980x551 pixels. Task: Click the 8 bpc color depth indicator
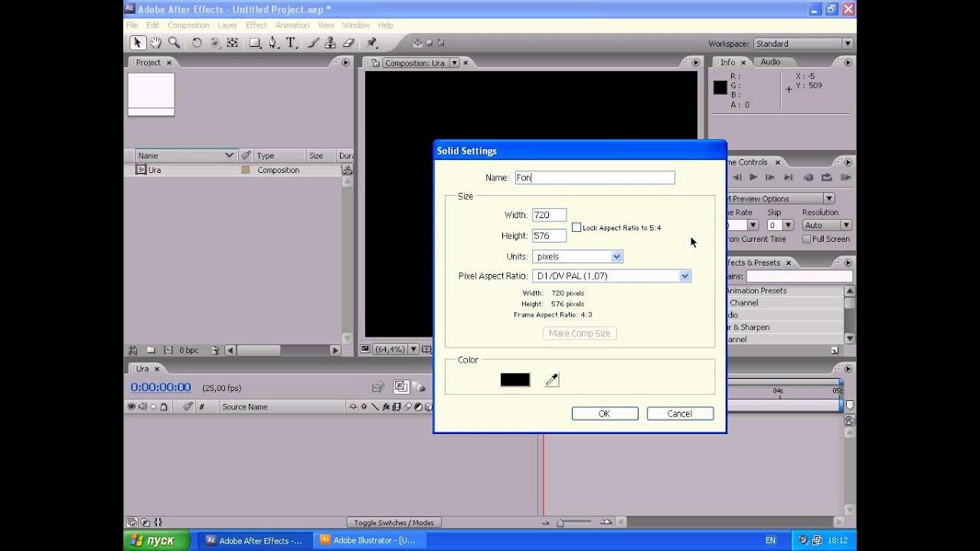pos(189,350)
